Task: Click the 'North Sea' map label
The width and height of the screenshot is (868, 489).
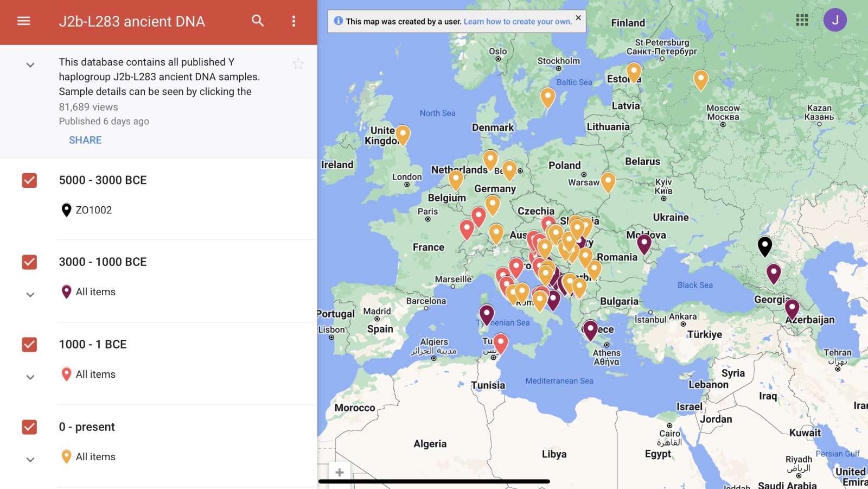Action: tap(437, 113)
